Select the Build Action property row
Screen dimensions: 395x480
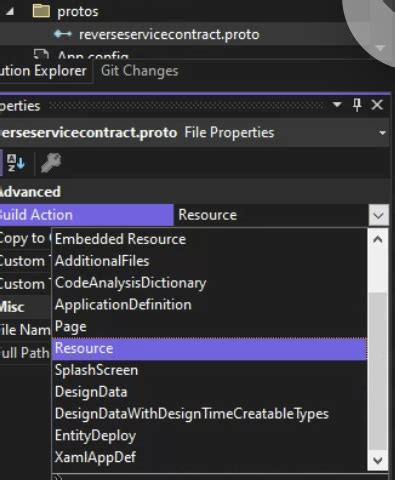[x=194, y=215]
